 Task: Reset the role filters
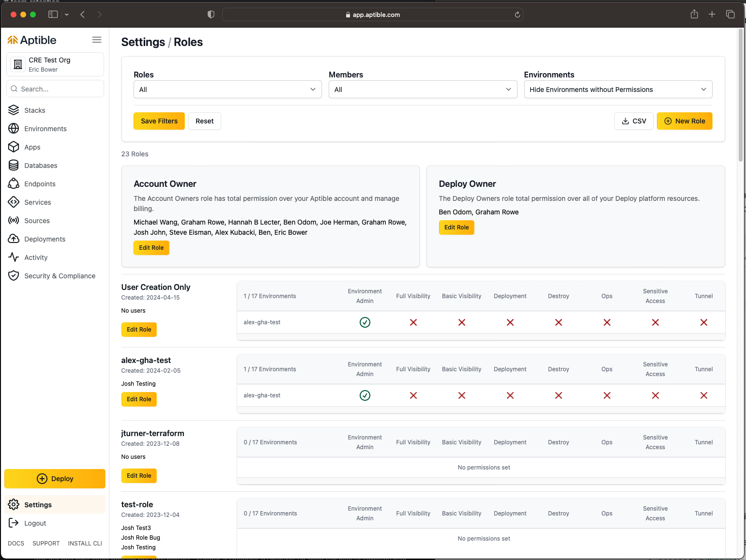click(x=205, y=121)
